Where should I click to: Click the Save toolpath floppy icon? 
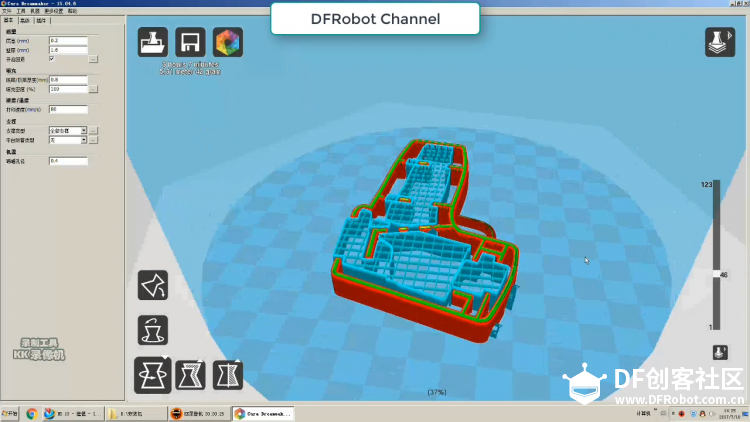coord(190,42)
